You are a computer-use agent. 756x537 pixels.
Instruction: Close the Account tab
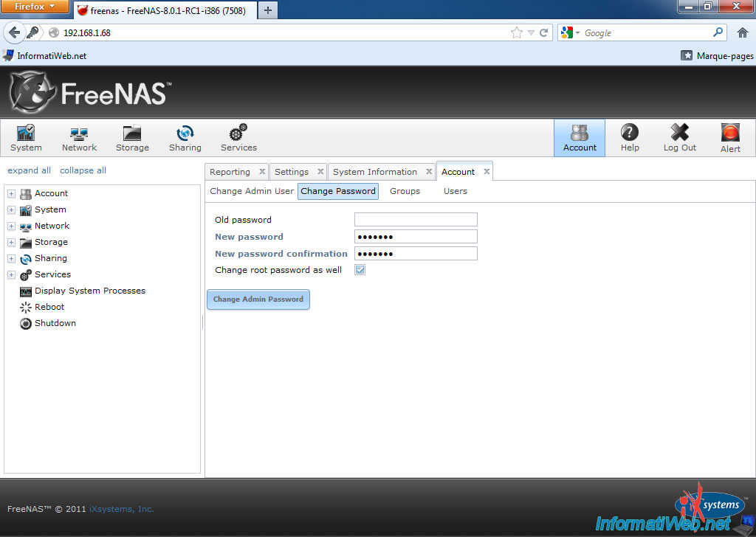(487, 171)
